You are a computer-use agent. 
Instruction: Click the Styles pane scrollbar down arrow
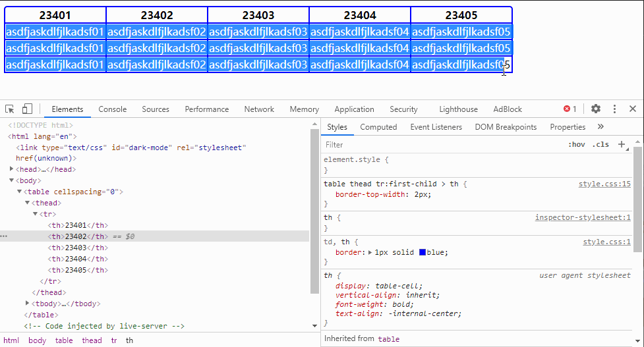[637, 341]
